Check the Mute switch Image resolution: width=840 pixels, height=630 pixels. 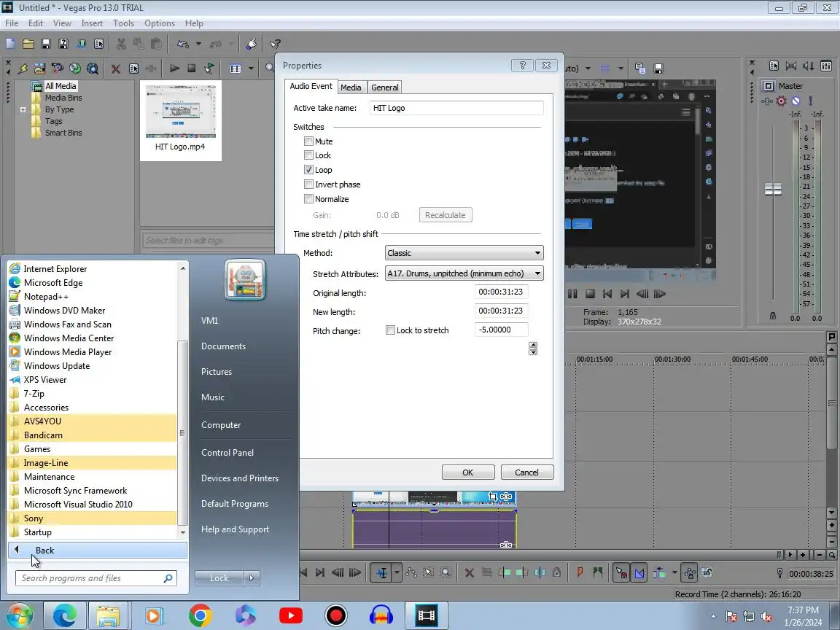pyautogui.click(x=308, y=141)
